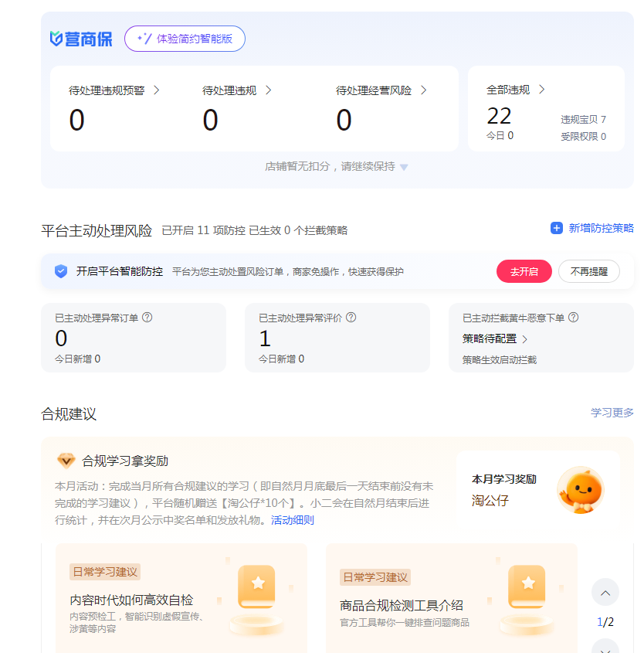Click the help icon beside 已主动拦截黄牛恶意下单
This screenshot has width=644, height=653.
click(573, 317)
